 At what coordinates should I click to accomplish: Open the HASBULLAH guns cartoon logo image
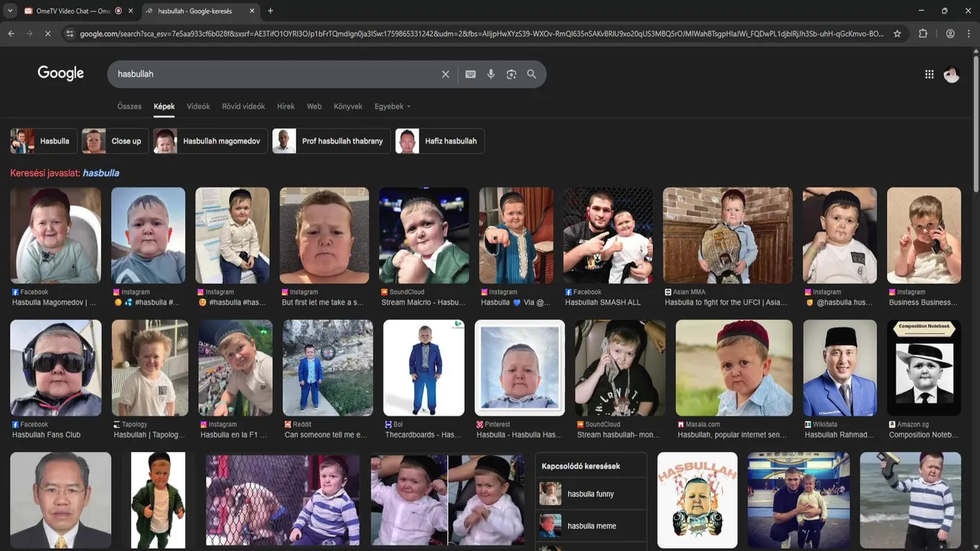pyautogui.click(x=697, y=500)
